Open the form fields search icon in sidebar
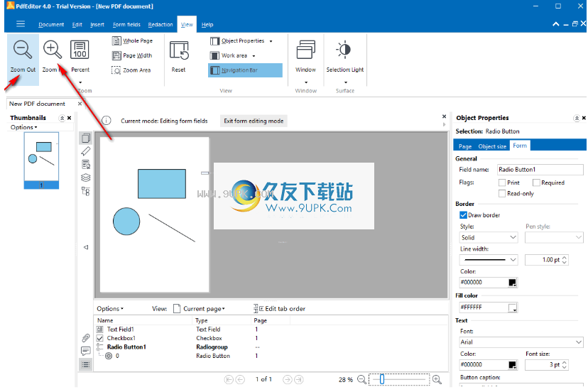Screen dimensions: 588x392 [x=86, y=164]
